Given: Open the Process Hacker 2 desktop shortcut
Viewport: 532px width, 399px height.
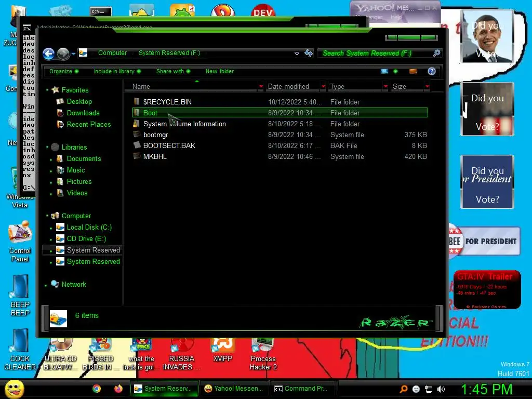Looking at the screenshot, I should pyautogui.click(x=263, y=354).
